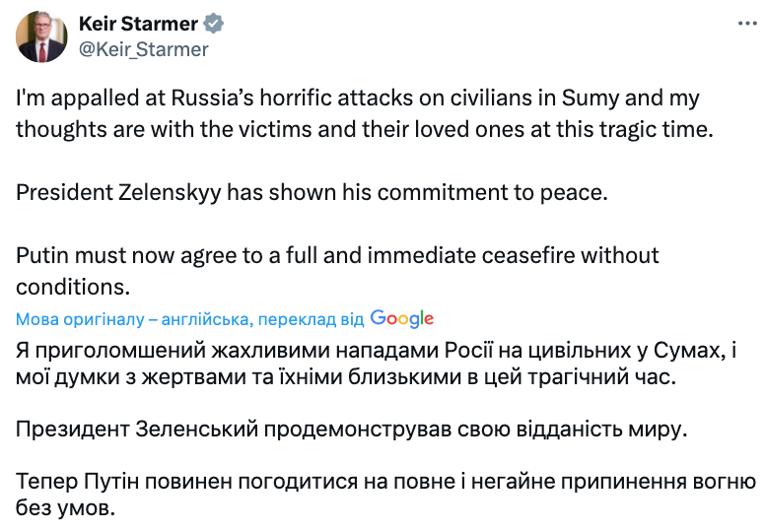The image size is (765, 532).
Task: Click the word 'Sumy' in English text
Action: pos(590,100)
